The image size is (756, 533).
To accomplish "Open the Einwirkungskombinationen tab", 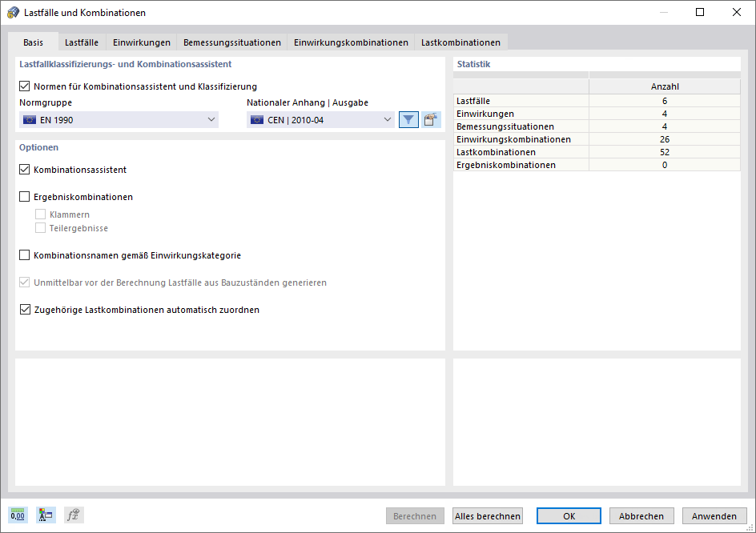I will tap(350, 42).
